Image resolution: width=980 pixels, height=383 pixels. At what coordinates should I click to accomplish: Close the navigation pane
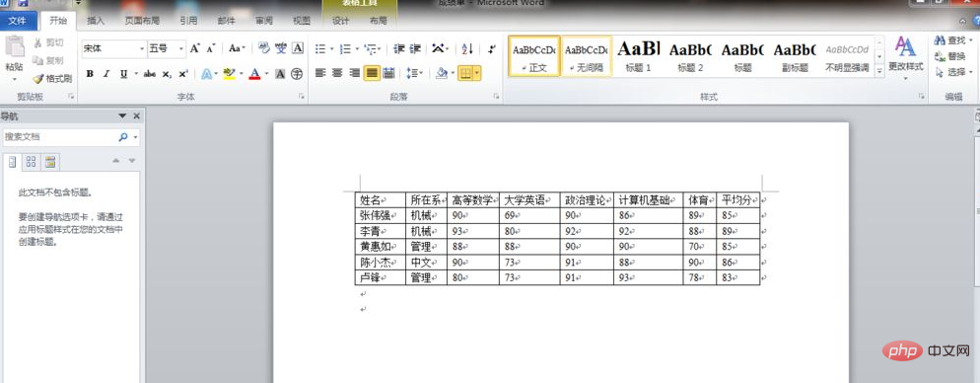(136, 116)
